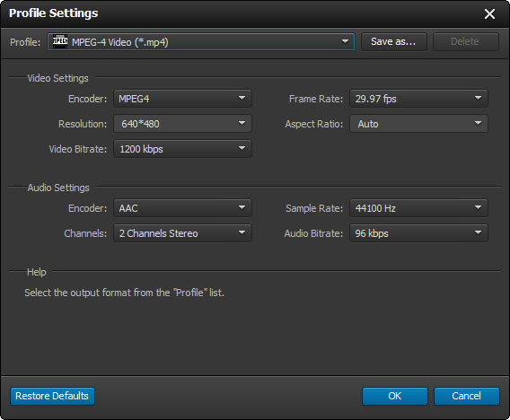Click the Resolution: label
The height and width of the screenshot is (420, 510).
point(83,124)
